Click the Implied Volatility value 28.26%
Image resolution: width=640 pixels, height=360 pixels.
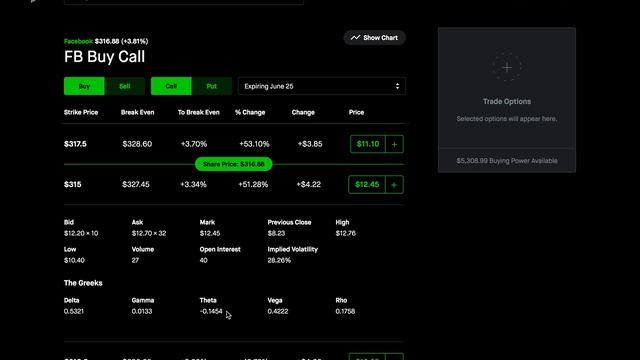tap(279, 260)
